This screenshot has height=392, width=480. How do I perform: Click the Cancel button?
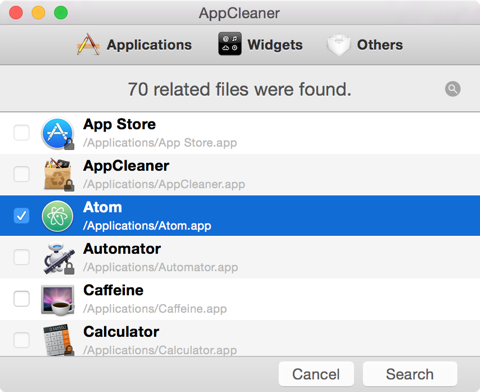316,374
